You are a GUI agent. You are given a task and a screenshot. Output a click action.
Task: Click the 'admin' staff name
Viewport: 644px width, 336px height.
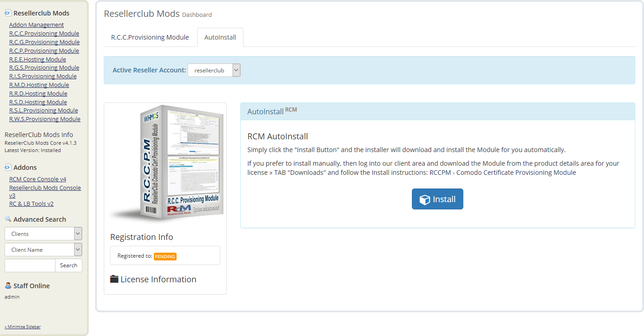(12, 297)
